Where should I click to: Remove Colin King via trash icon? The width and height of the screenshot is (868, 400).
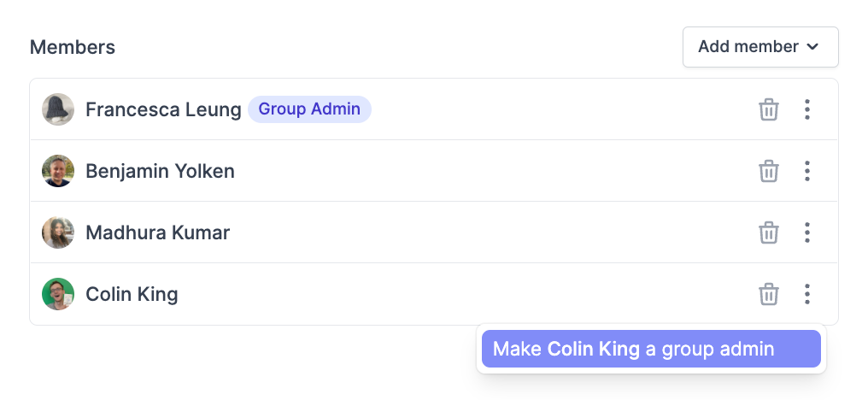[x=768, y=294]
